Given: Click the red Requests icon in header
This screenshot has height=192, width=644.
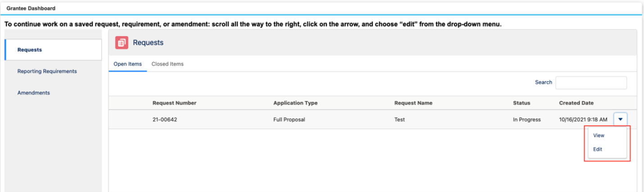Looking at the screenshot, I should (122, 43).
